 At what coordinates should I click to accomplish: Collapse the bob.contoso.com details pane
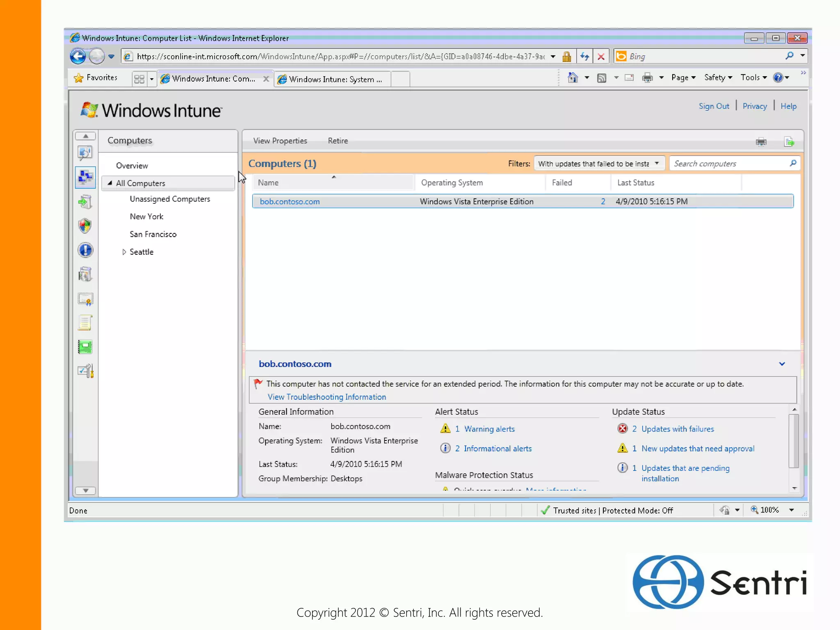[x=782, y=364]
